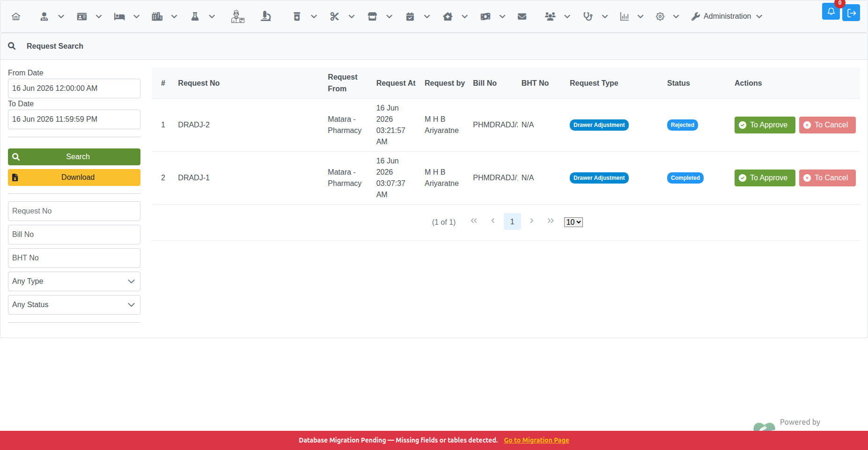Open the settings gear menu icon

[x=660, y=16]
